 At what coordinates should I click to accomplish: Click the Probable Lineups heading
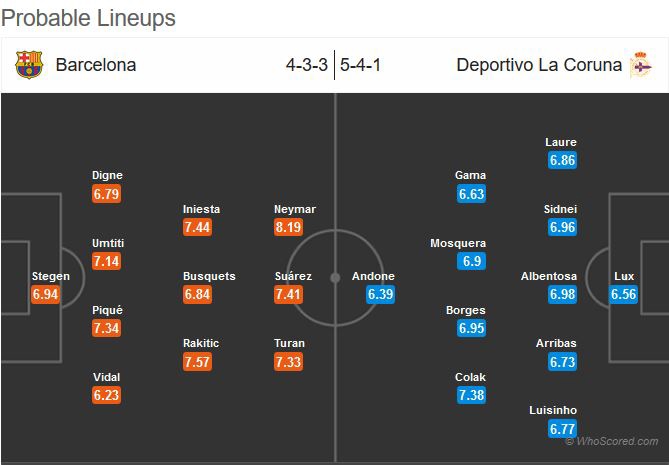(89, 18)
